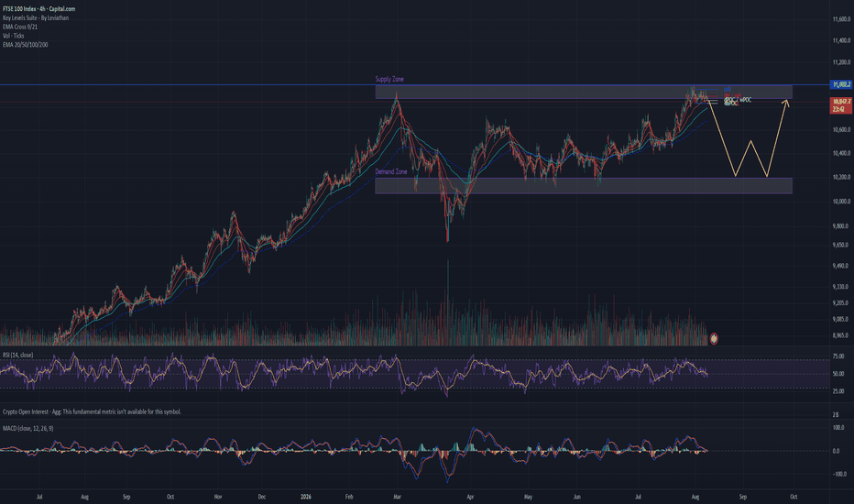Viewport: 854px width, 504px height.
Task: Click the Dec label on the time axis
Action: (x=261, y=497)
